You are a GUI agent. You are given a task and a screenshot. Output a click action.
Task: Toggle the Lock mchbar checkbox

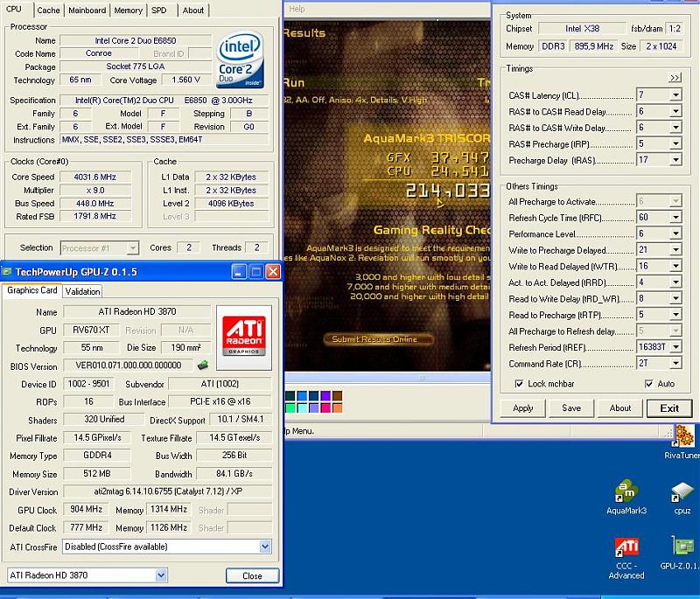[x=519, y=384]
